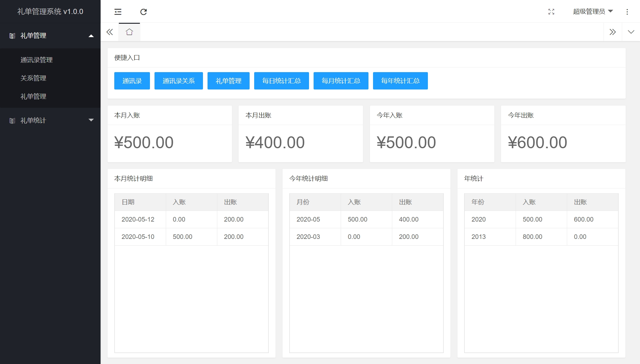640x364 pixels.
Task: Collapse the sidebar with the menu fold icon
Action: [118, 12]
